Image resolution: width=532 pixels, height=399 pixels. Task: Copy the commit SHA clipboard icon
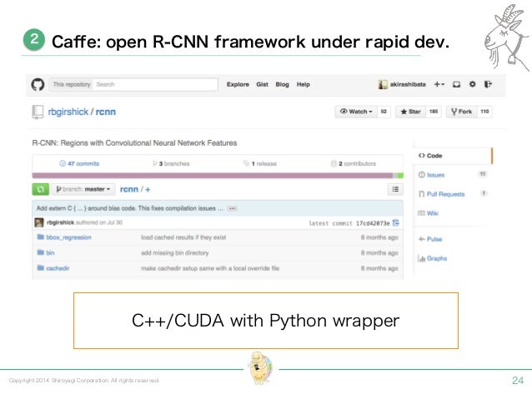(x=395, y=222)
